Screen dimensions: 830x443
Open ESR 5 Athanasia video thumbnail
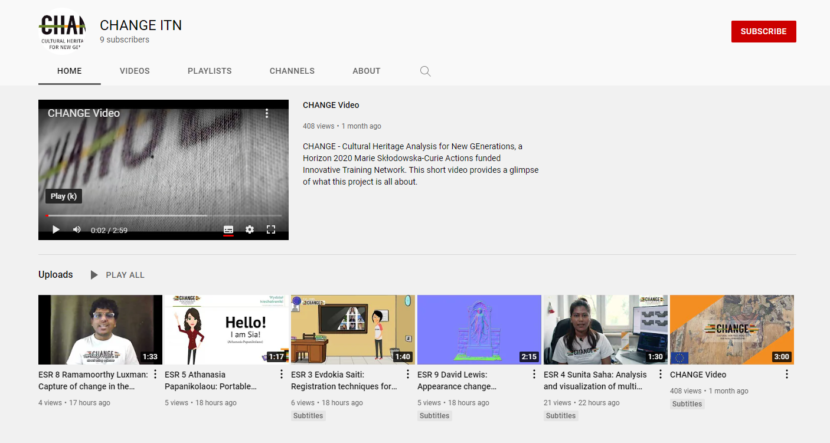point(226,329)
